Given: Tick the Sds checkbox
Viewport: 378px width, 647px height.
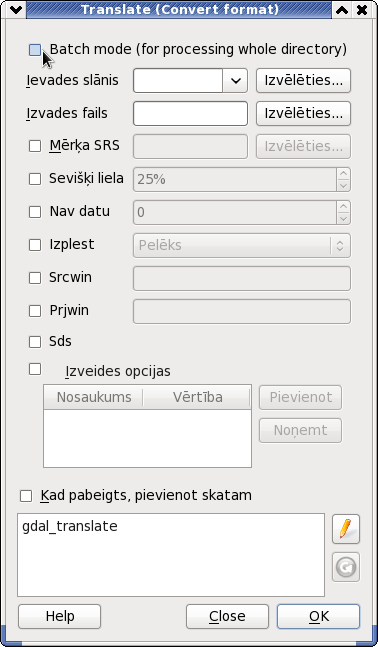Looking at the screenshot, I should pos(35,342).
